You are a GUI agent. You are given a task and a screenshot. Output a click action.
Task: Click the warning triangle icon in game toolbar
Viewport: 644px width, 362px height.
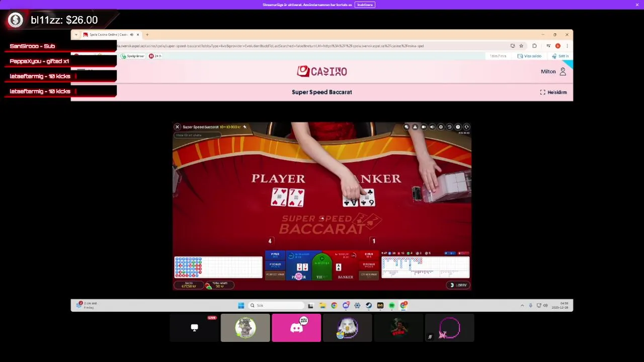pos(415,127)
